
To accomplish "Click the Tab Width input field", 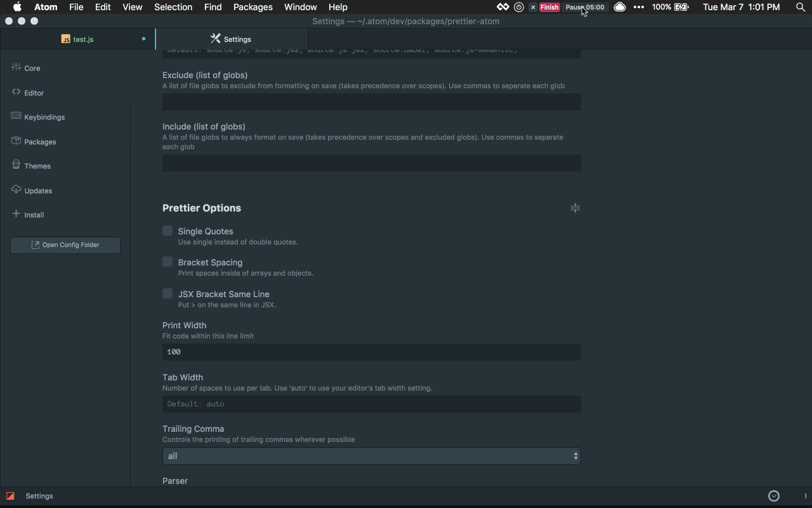I will [372, 404].
